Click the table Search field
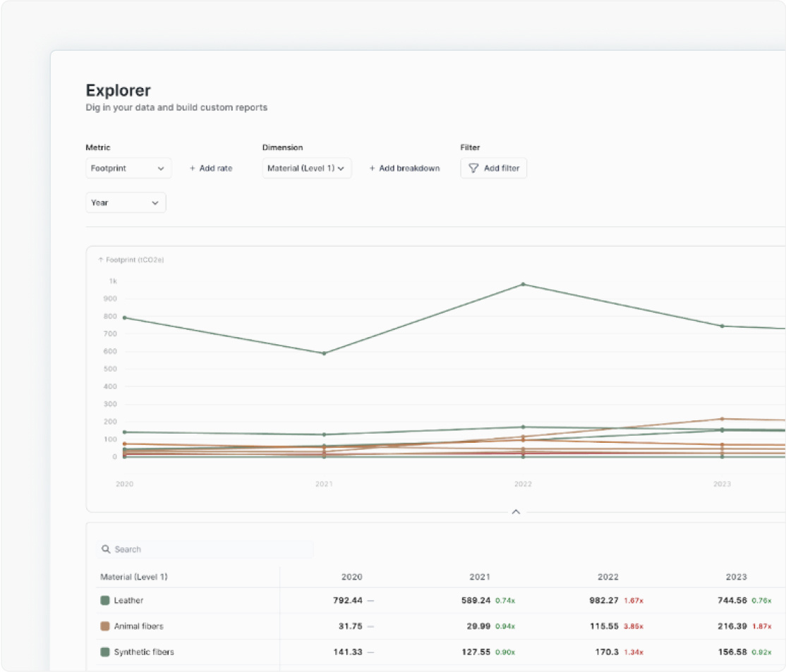786x672 pixels. coord(205,549)
